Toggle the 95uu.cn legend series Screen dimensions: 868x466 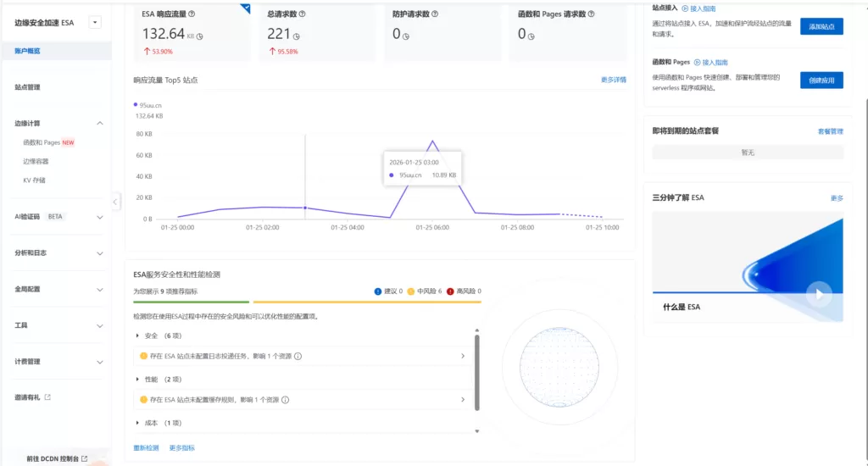pos(147,105)
